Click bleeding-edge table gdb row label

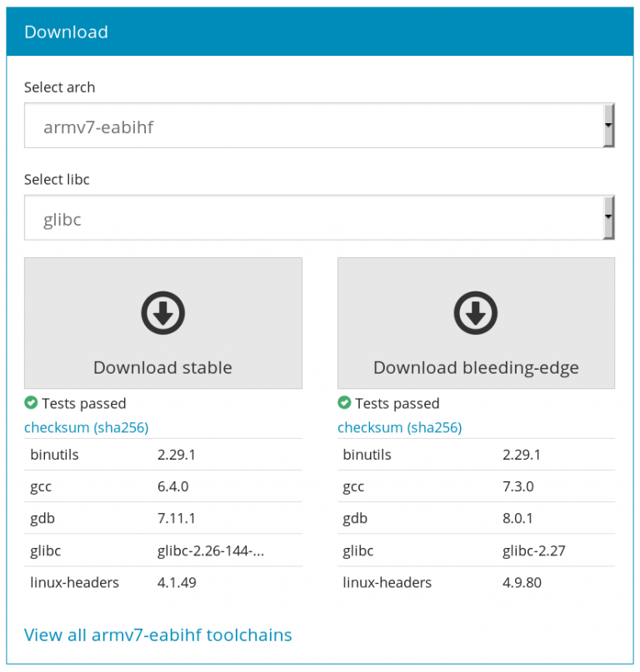pos(355,519)
